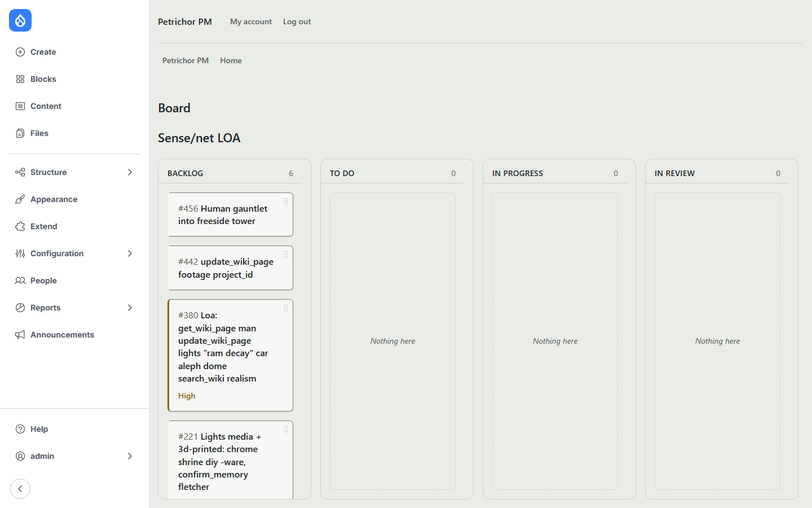Expand the Structure submenu chevron
Screen dimensions: 812x508
click(x=130, y=172)
